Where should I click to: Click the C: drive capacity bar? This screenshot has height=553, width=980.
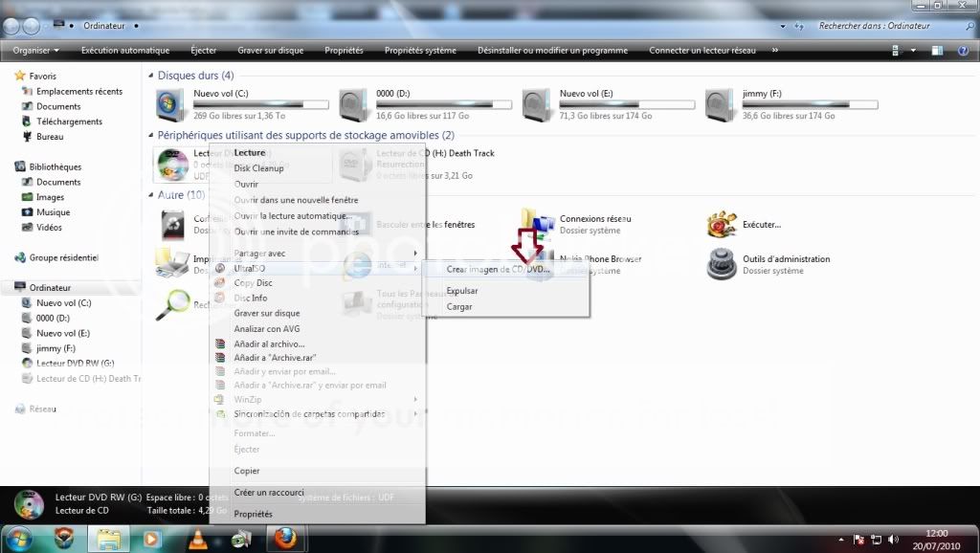point(261,104)
